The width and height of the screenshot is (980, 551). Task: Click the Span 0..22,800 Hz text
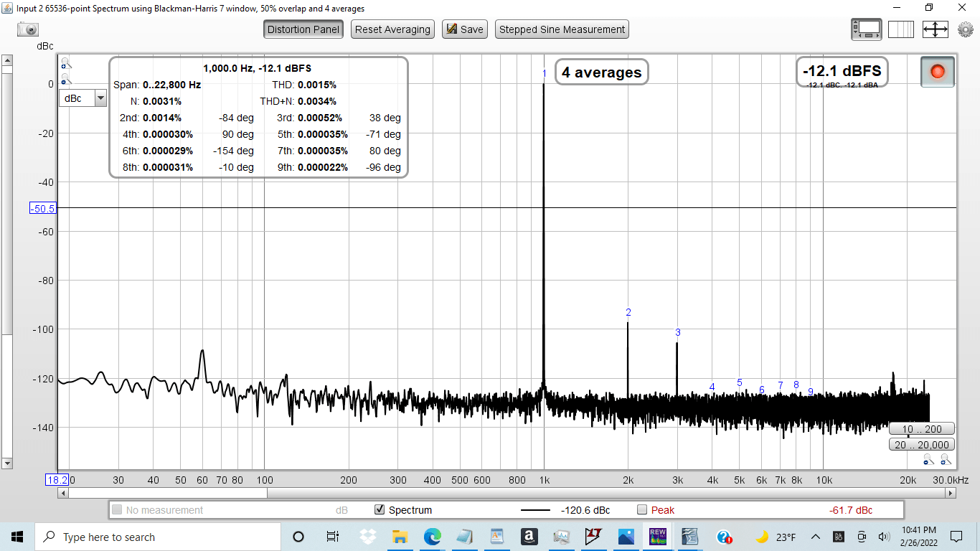157,85
